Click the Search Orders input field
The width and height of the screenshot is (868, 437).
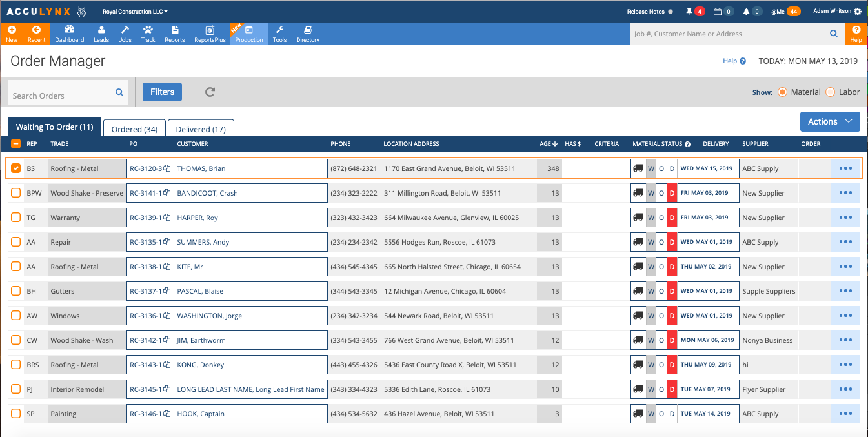pos(61,96)
